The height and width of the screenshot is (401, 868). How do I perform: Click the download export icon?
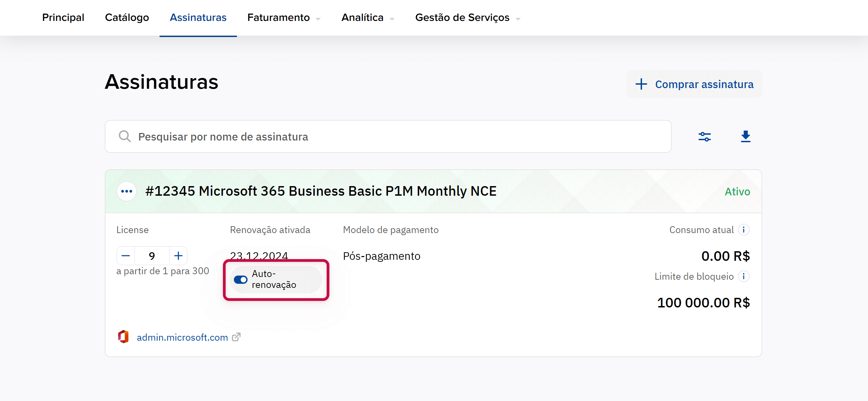745,136
